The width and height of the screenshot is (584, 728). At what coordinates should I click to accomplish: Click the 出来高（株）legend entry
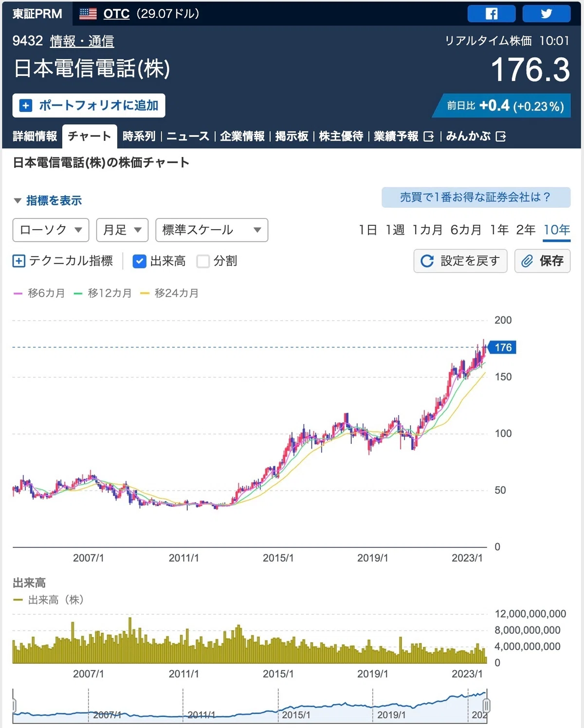49,600
